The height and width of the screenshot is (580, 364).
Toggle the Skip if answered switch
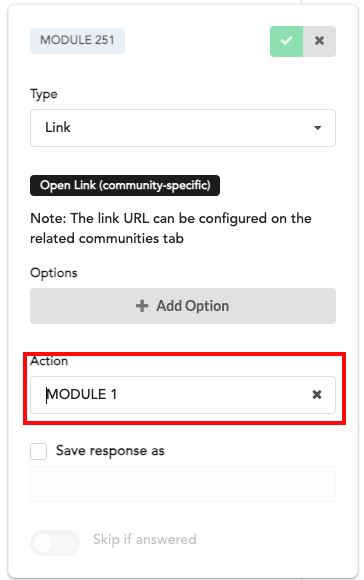(55, 543)
